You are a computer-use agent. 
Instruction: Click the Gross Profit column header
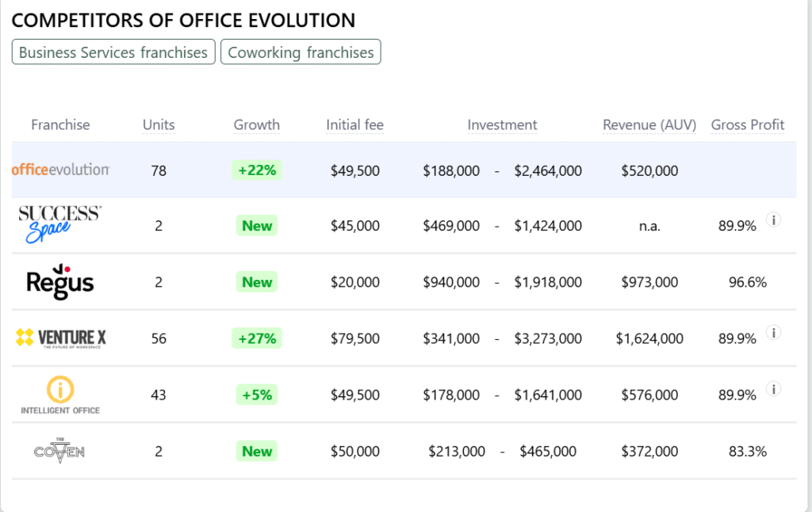pyautogui.click(x=748, y=124)
